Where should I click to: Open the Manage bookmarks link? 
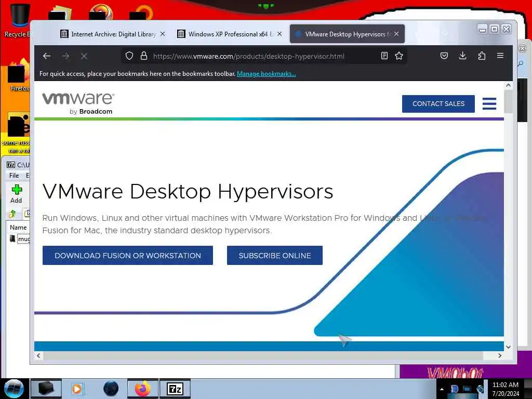267,74
